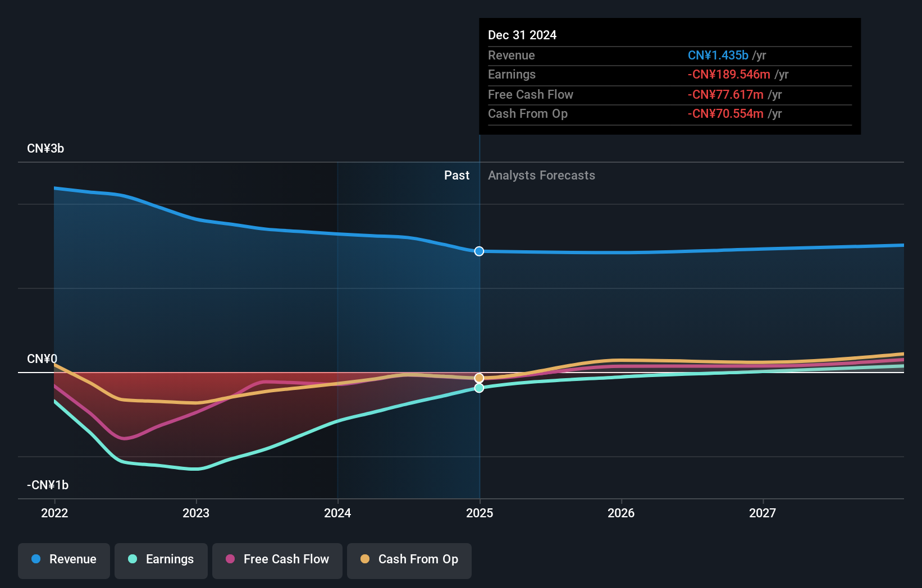Click the 2025 x-axis label
Image resolution: width=922 pixels, height=588 pixels.
tap(480, 513)
